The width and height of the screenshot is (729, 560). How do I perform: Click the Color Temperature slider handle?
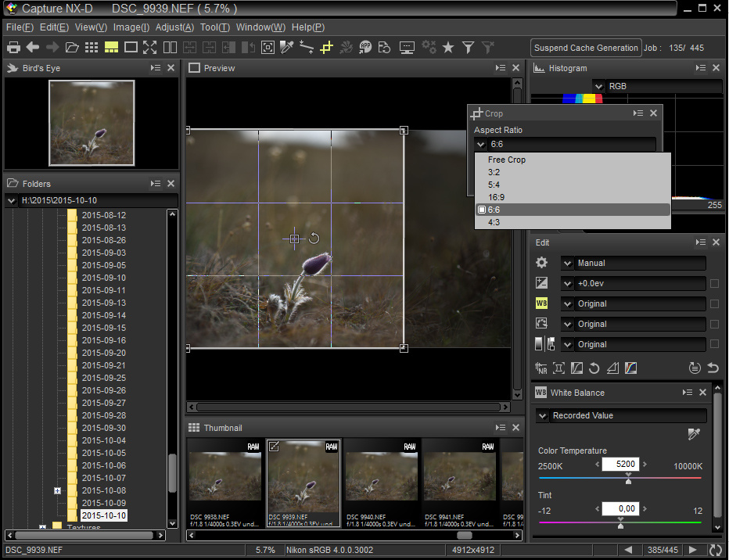click(628, 480)
